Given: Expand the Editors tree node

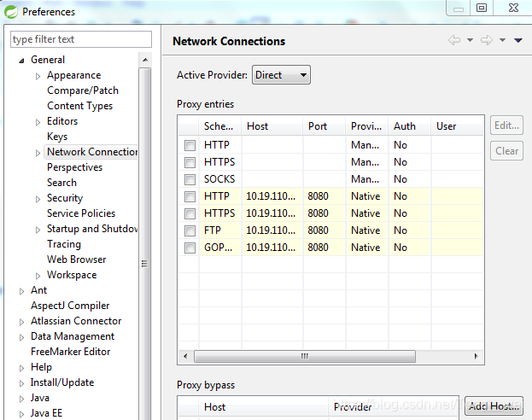Looking at the screenshot, I should click(x=38, y=122).
